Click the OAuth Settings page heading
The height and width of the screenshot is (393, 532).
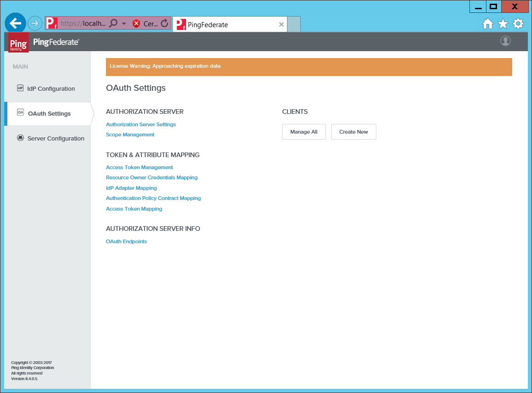[136, 88]
